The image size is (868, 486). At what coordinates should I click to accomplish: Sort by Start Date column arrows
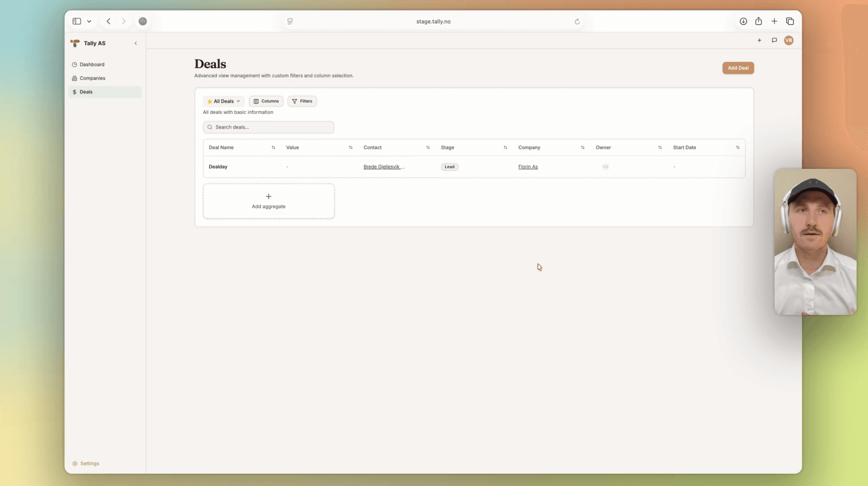738,147
